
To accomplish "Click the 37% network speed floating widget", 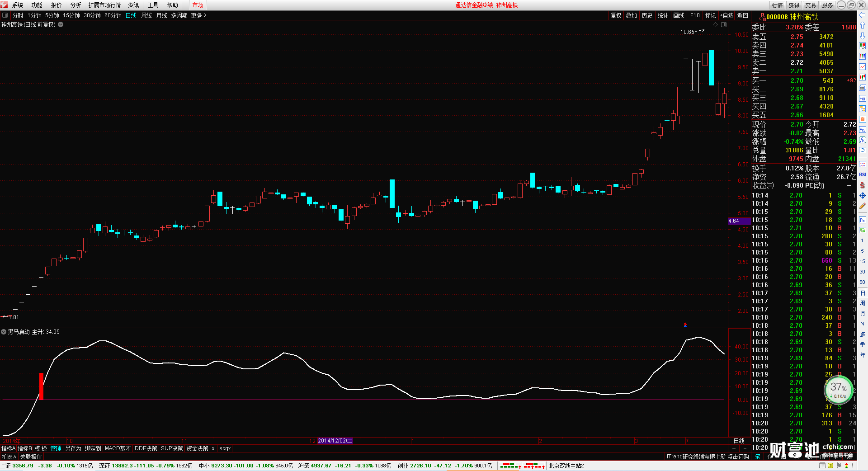I will tap(839, 390).
